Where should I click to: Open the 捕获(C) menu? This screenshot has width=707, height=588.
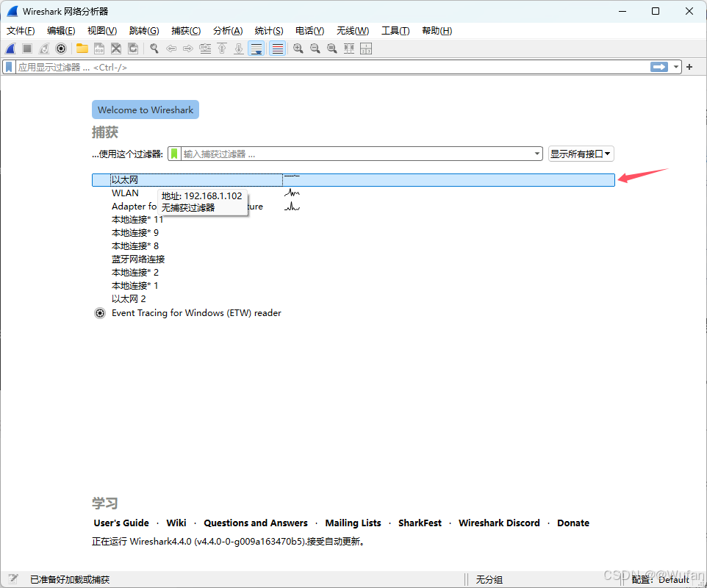click(186, 31)
